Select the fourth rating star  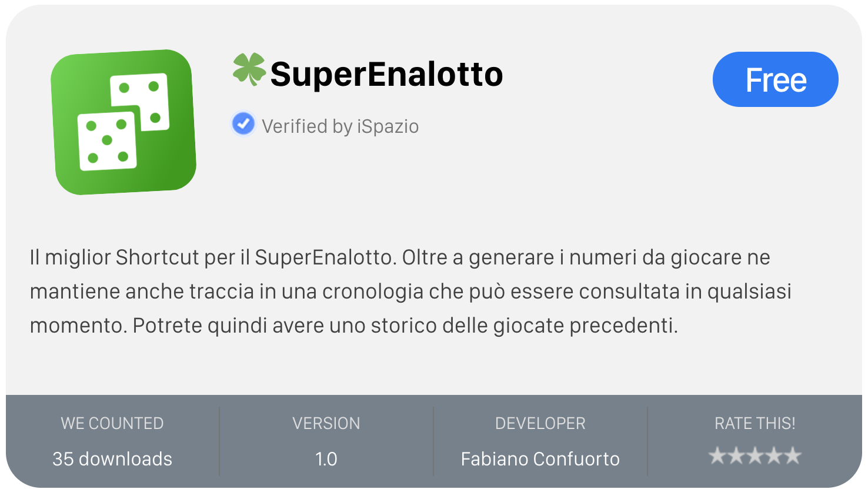click(x=774, y=455)
